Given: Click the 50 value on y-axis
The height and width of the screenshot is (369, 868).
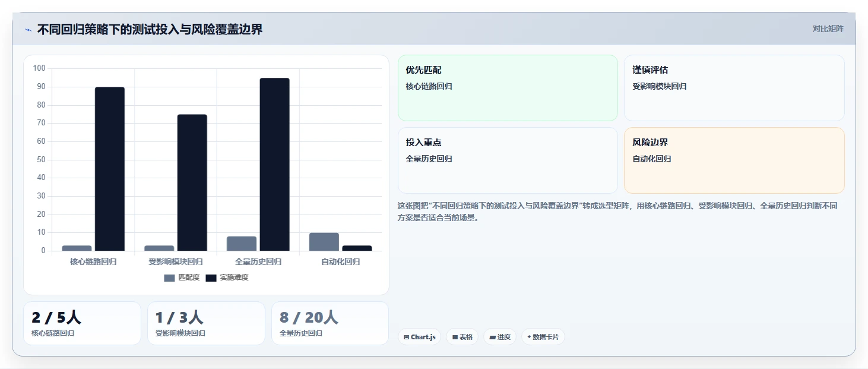Looking at the screenshot, I should point(41,160).
